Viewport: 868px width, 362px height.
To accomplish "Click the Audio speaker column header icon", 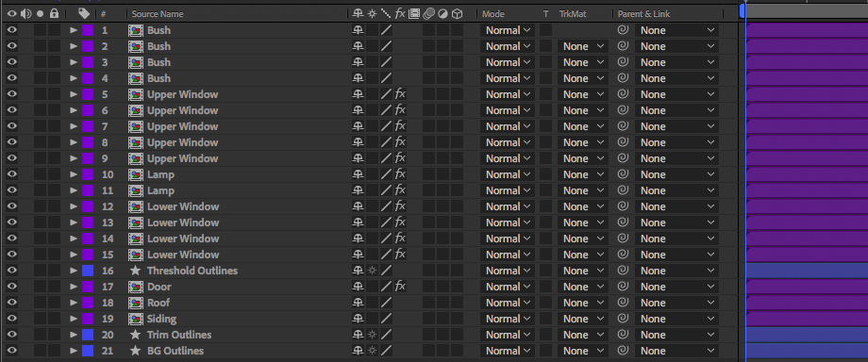I will (25, 13).
